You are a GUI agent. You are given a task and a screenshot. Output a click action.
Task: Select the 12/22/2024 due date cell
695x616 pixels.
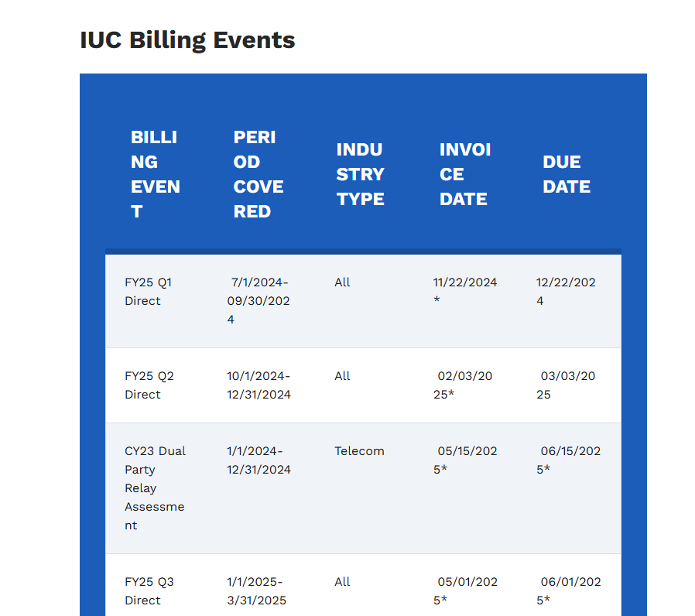pyautogui.click(x=567, y=292)
